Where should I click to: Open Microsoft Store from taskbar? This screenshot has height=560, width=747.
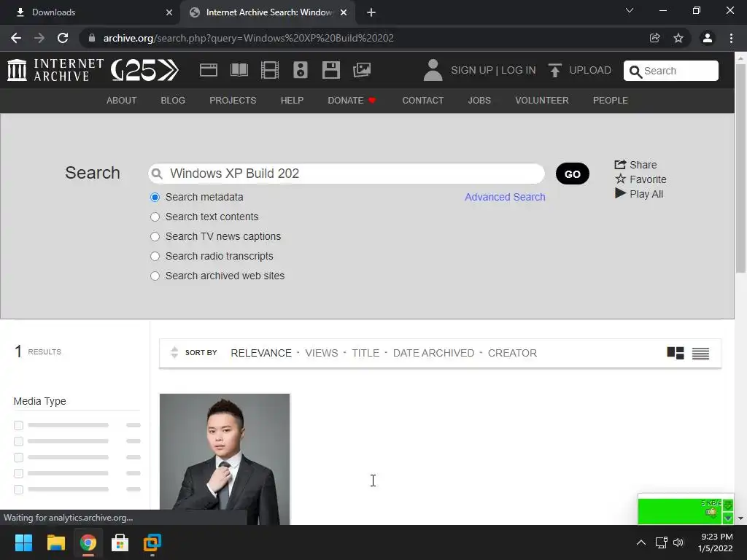(120, 542)
